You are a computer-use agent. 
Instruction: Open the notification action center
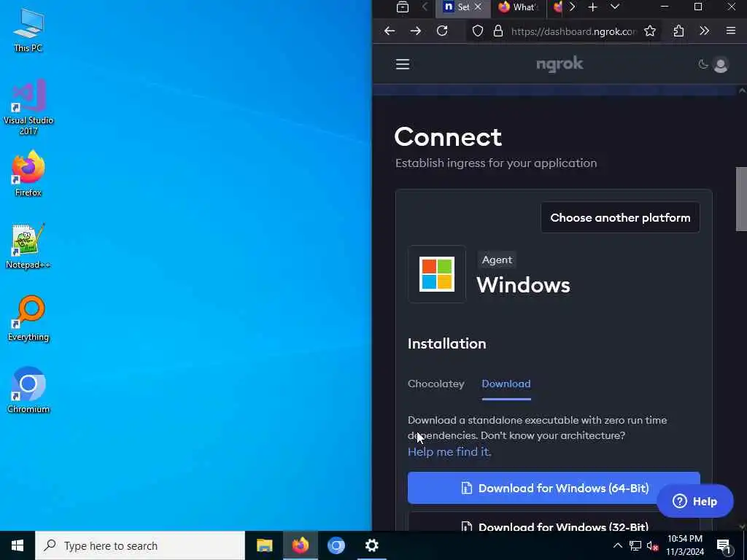[x=724, y=545]
